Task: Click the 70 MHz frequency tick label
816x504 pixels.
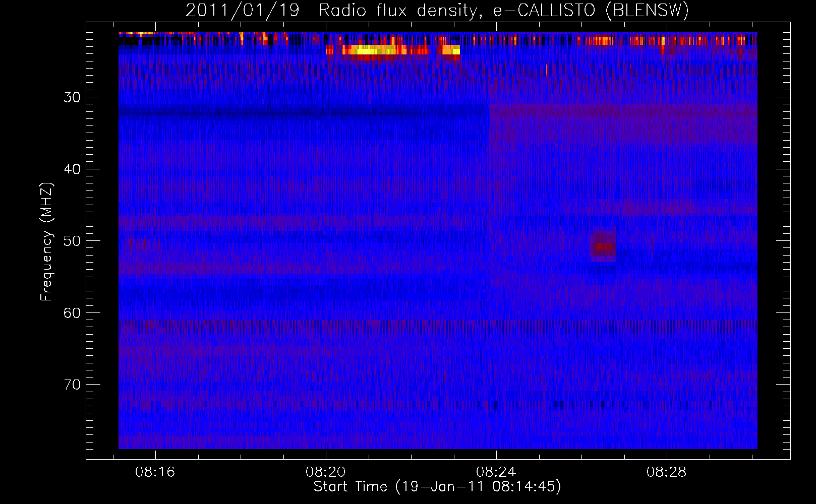Action: [x=72, y=385]
